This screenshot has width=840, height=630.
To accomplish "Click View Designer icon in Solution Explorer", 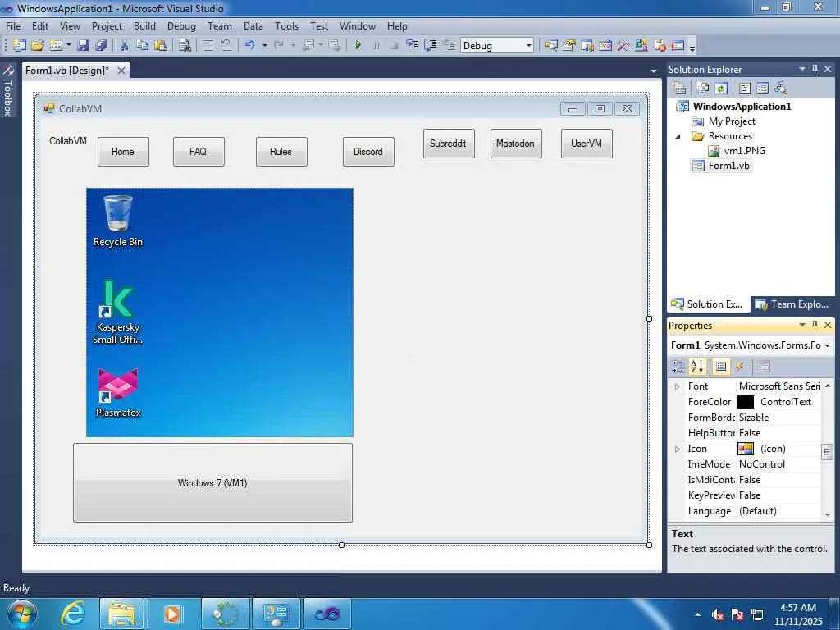I will coord(763,89).
